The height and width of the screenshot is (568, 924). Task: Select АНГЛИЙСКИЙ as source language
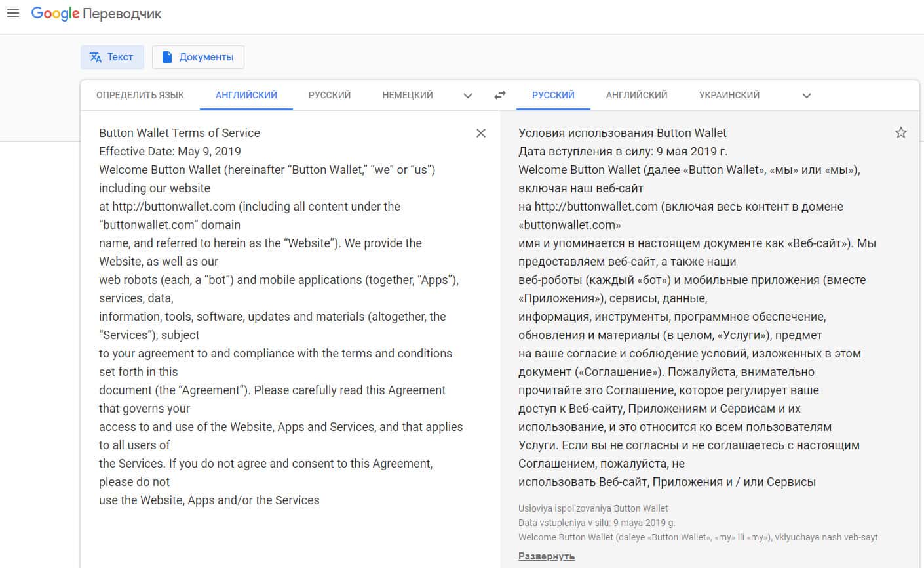point(246,95)
